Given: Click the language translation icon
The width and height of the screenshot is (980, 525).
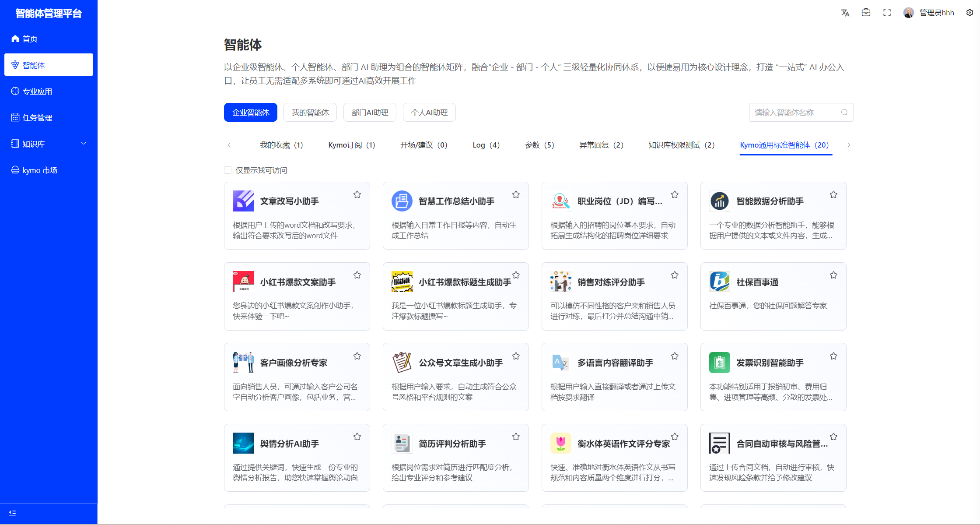Looking at the screenshot, I should click(x=845, y=13).
